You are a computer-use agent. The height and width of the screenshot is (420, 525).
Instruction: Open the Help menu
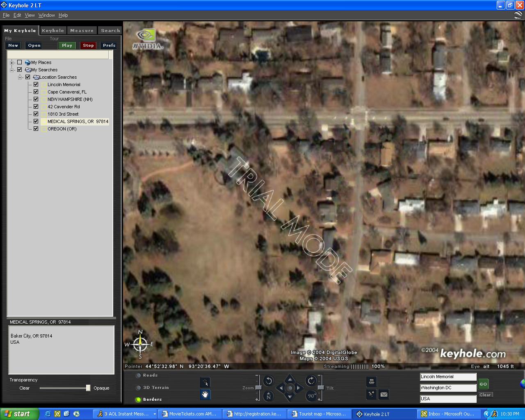click(x=63, y=15)
